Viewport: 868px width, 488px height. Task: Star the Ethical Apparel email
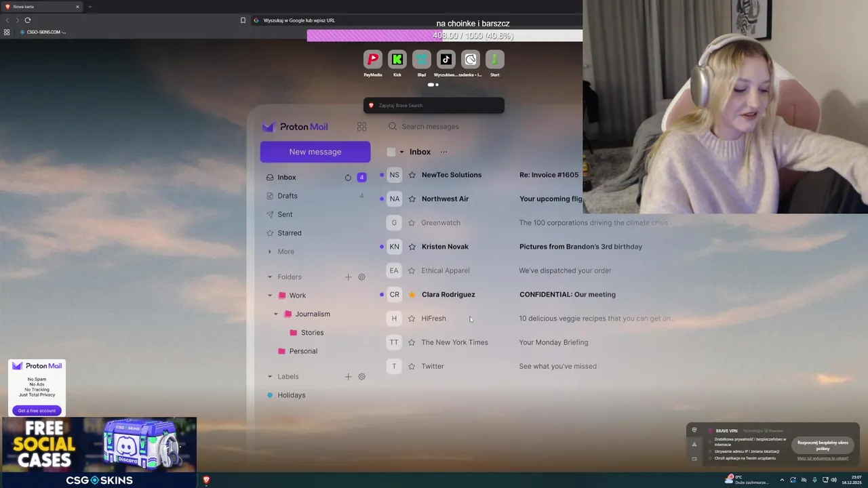(412, 270)
